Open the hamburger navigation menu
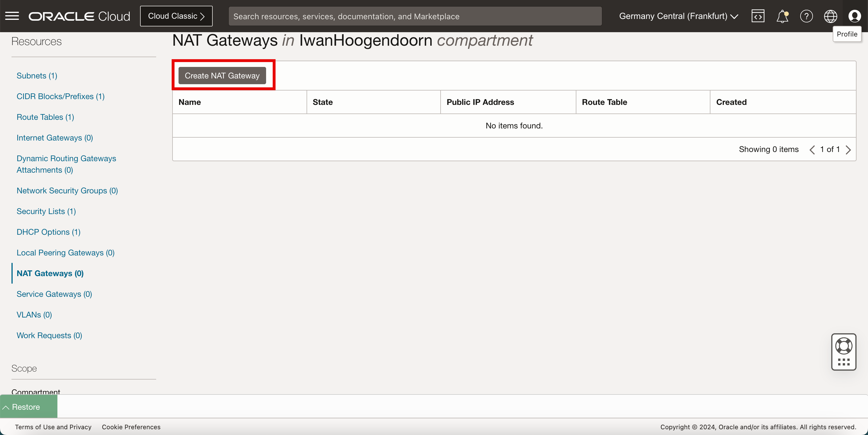This screenshot has width=868, height=435. pyautogui.click(x=12, y=16)
